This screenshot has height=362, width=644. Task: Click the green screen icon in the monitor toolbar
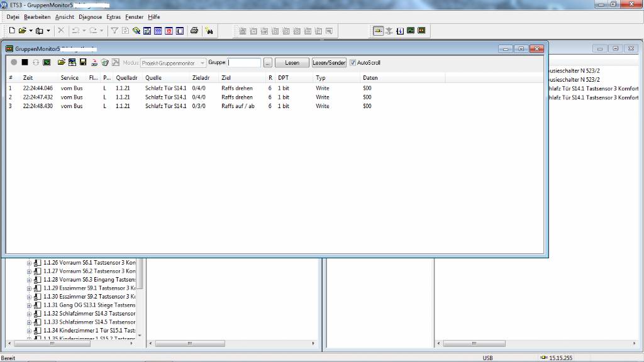click(47, 62)
